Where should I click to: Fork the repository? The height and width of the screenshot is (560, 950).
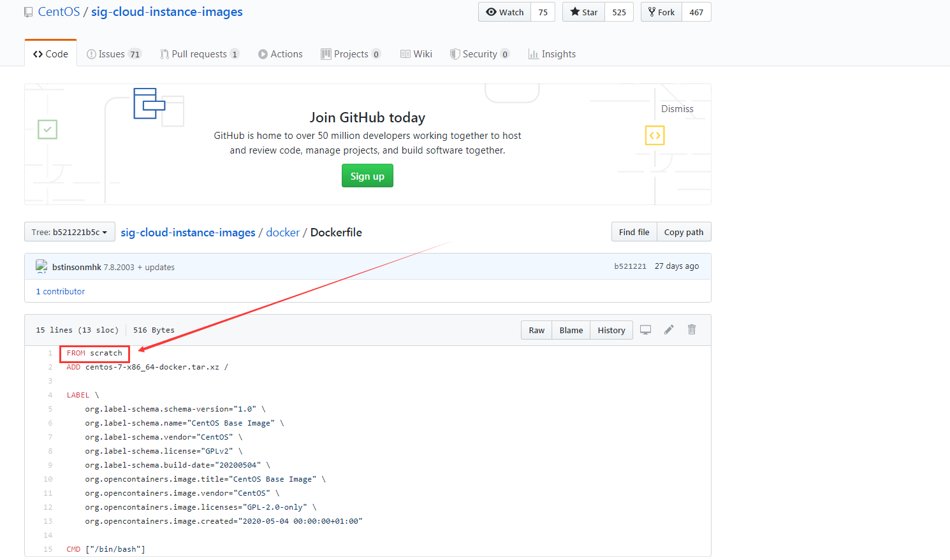(x=662, y=12)
